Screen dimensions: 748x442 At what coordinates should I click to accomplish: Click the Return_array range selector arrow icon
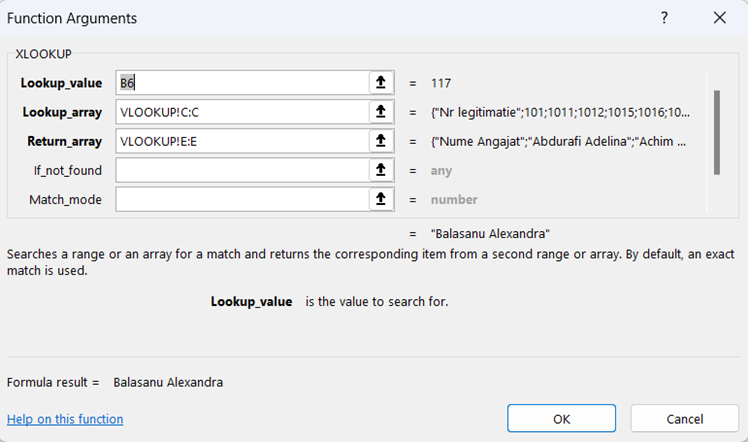380,141
